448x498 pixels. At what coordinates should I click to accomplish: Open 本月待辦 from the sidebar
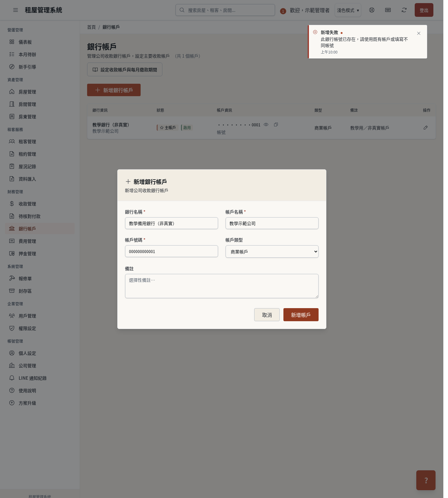40,54
